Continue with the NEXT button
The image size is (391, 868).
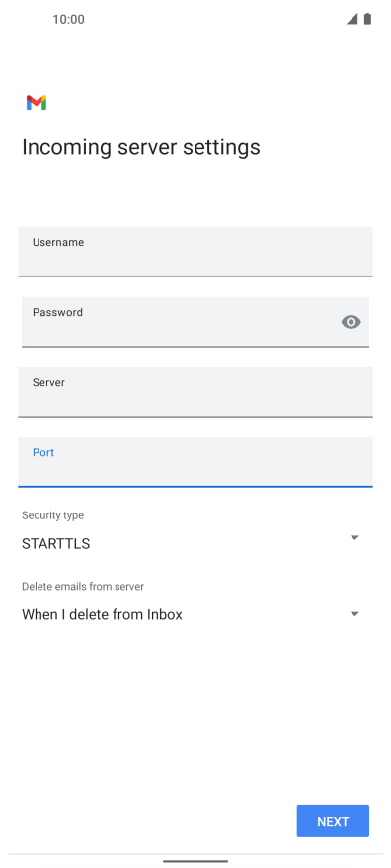click(333, 821)
